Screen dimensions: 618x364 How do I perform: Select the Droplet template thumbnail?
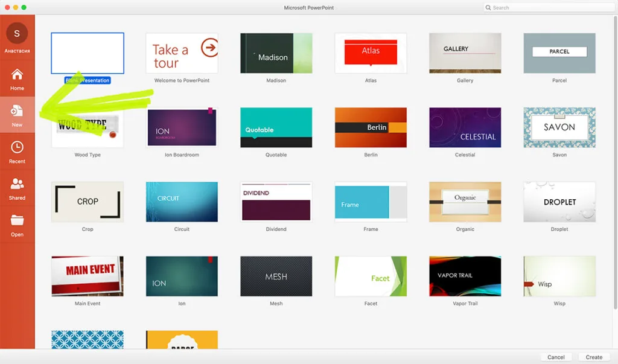coord(559,202)
